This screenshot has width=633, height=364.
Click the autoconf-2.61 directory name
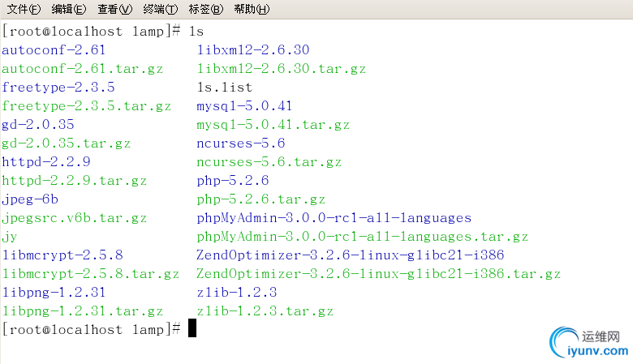(x=54, y=50)
